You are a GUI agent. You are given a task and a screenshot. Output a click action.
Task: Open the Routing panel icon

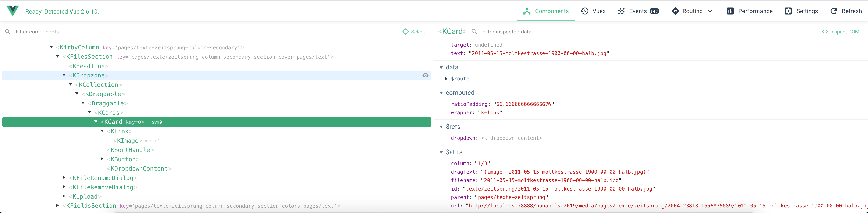coord(676,11)
